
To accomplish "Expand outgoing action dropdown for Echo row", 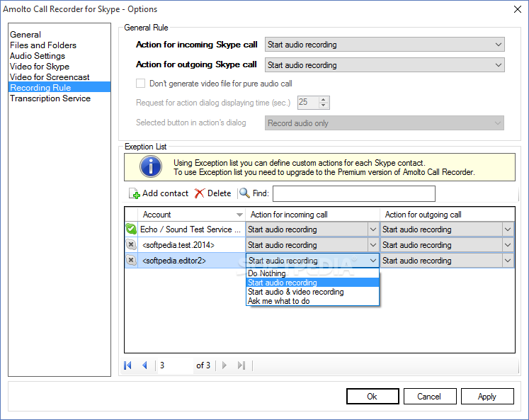I will [508, 229].
